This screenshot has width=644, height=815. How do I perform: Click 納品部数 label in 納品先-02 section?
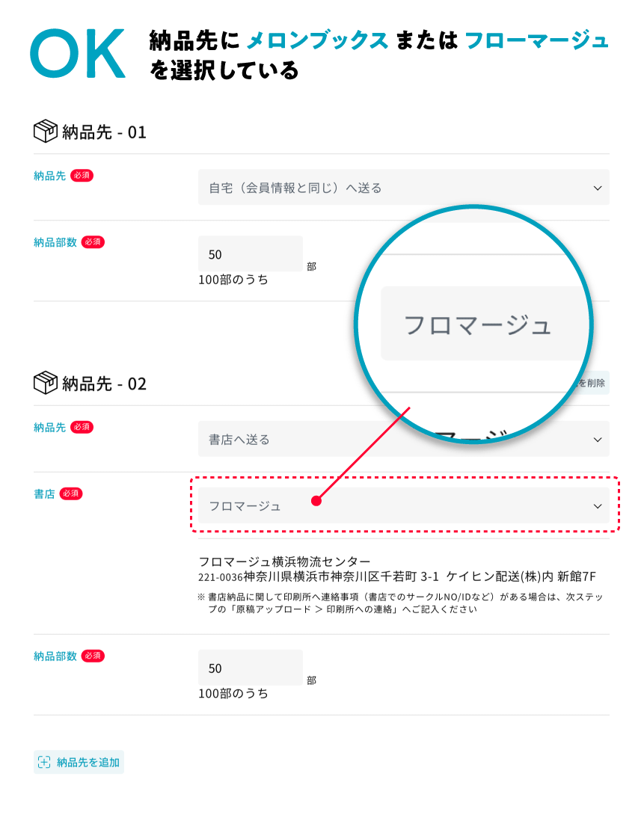[x=55, y=656]
